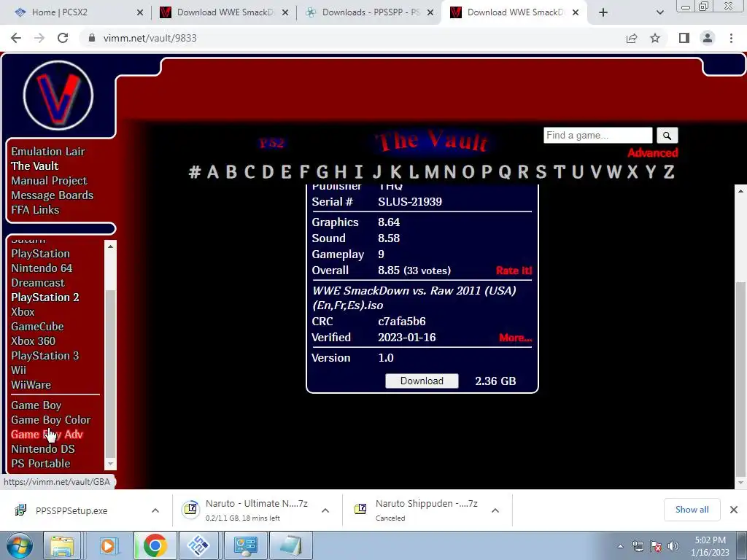Click the Vimm's Lair V logo
Image resolution: width=747 pixels, height=560 pixels.
pos(58,96)
